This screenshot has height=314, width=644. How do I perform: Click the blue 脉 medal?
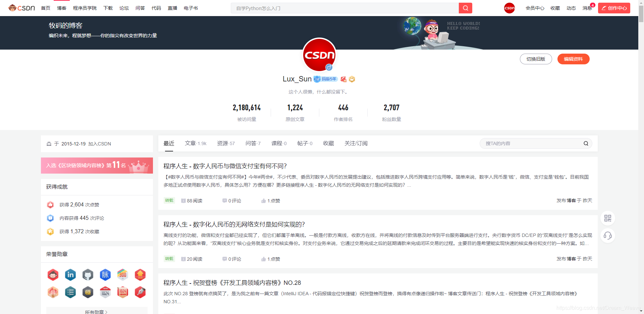[x=105, y=275]
